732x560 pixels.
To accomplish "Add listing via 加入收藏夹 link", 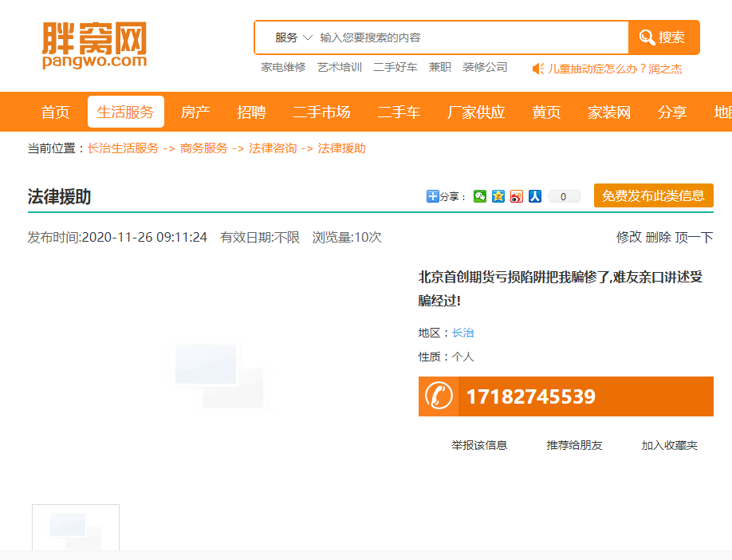I will click(669, 445).
